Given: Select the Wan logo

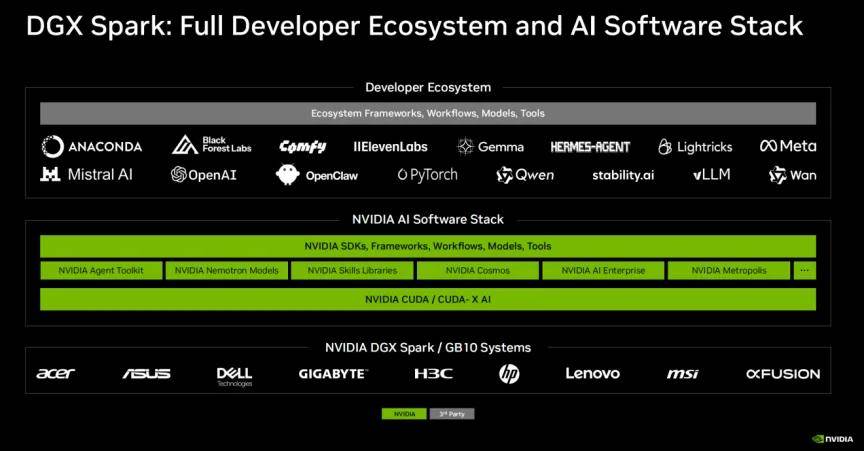Looking at the screenshot, I should [792, 175].
